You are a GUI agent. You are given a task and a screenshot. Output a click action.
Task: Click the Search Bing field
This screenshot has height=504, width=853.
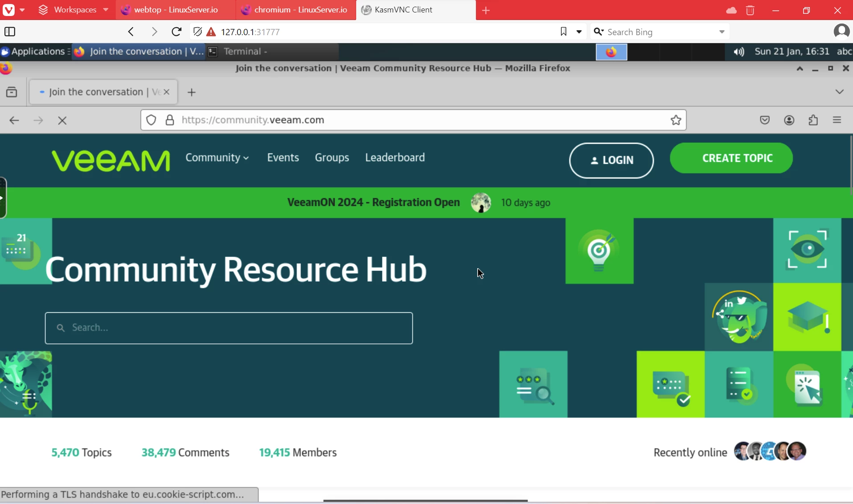pos(661,32)
